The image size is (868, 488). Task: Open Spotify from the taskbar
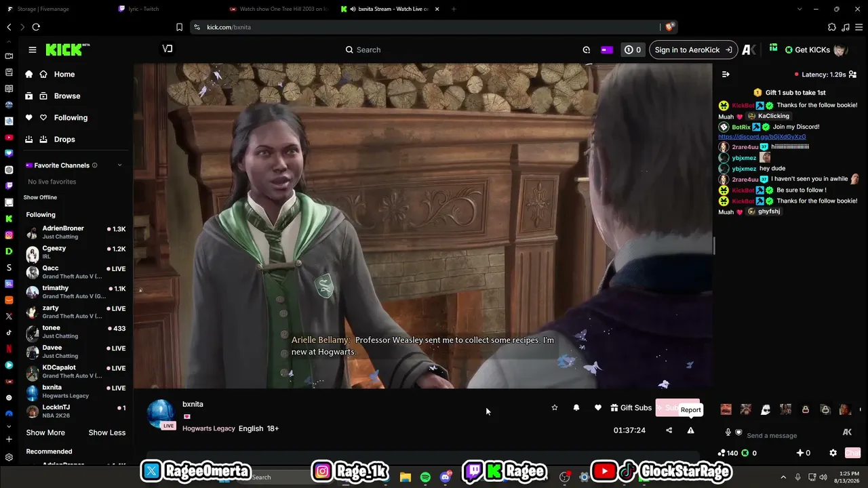(x=425, y=477)
